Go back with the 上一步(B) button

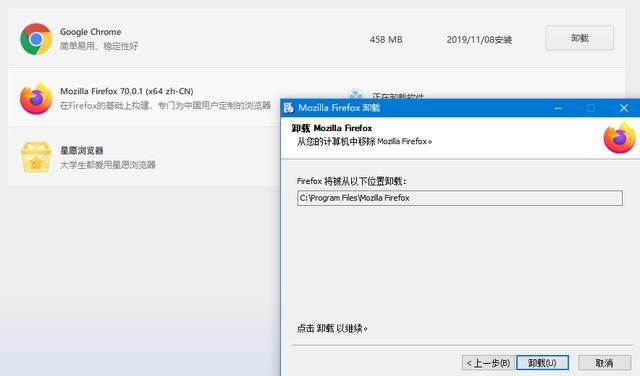point(488,363)
